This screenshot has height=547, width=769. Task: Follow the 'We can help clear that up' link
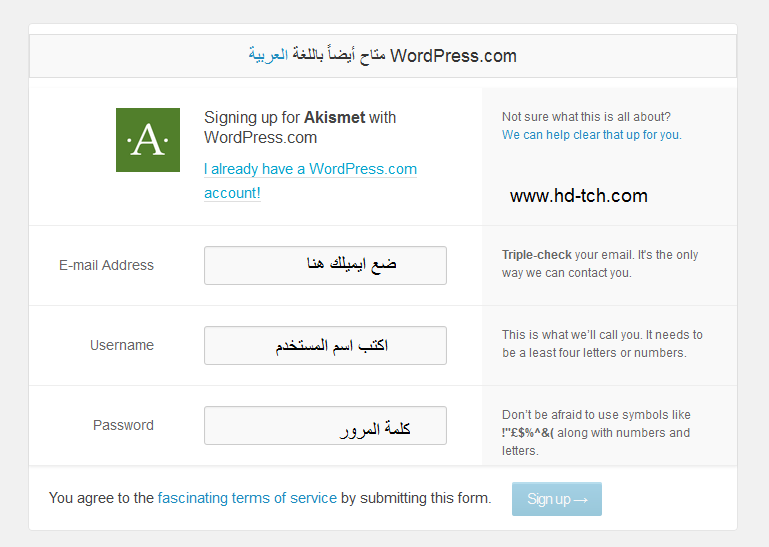click(x=591, y=135)
